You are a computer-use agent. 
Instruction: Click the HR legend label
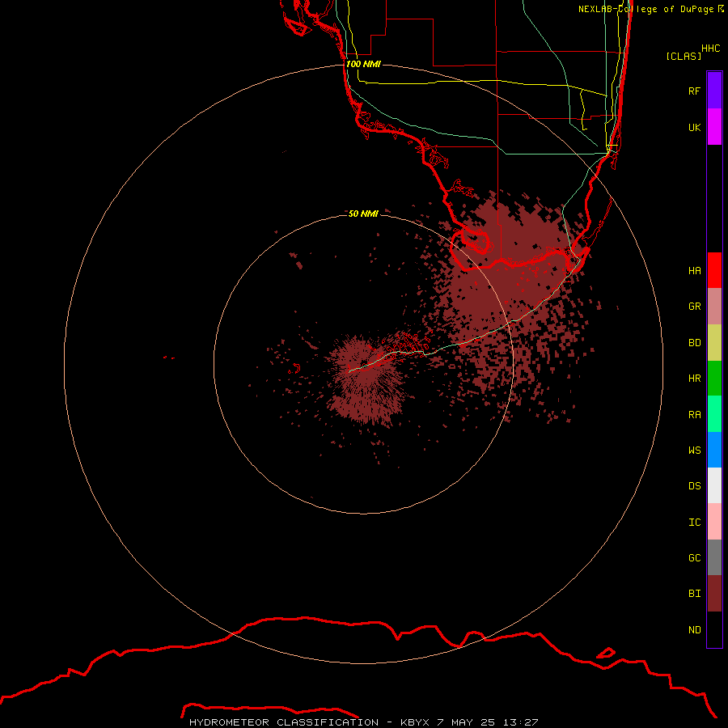[695, 379]
